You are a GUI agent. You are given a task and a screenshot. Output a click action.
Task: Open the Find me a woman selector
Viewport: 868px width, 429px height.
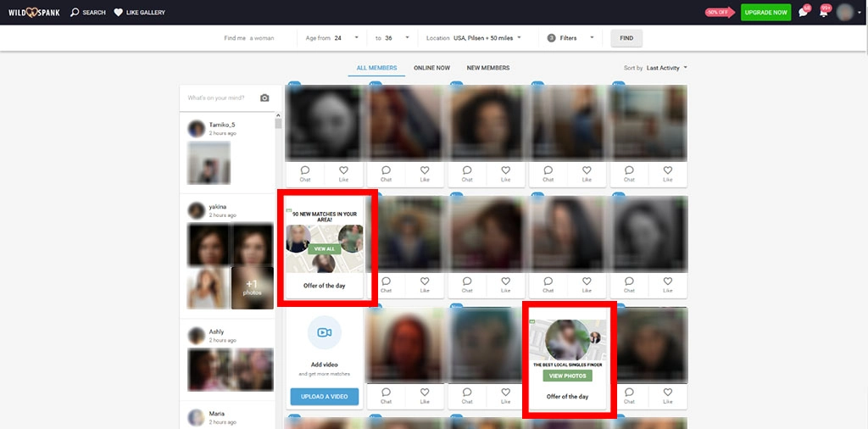tap(249, 38)
